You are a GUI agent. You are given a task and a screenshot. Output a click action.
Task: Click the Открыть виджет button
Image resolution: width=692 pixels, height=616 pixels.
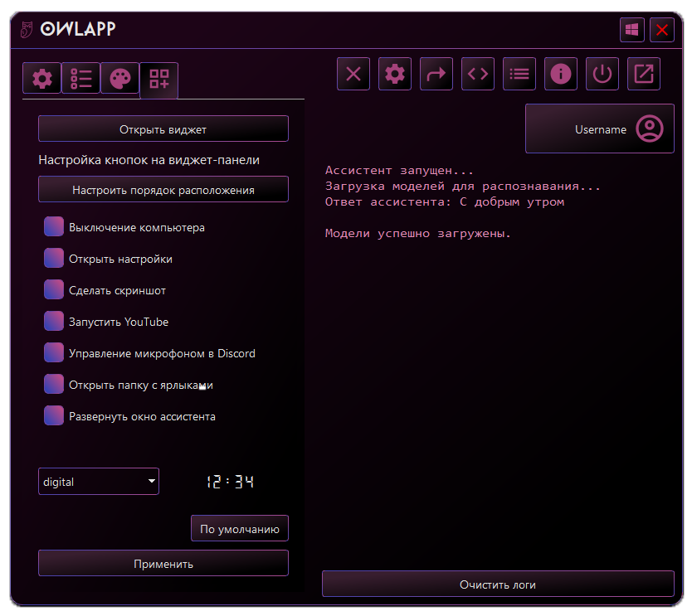click(163, 129)
